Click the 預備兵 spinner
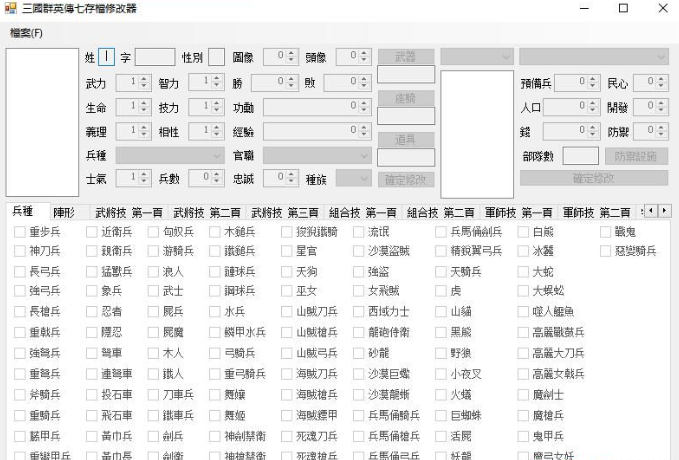 [x=577, y=82]
